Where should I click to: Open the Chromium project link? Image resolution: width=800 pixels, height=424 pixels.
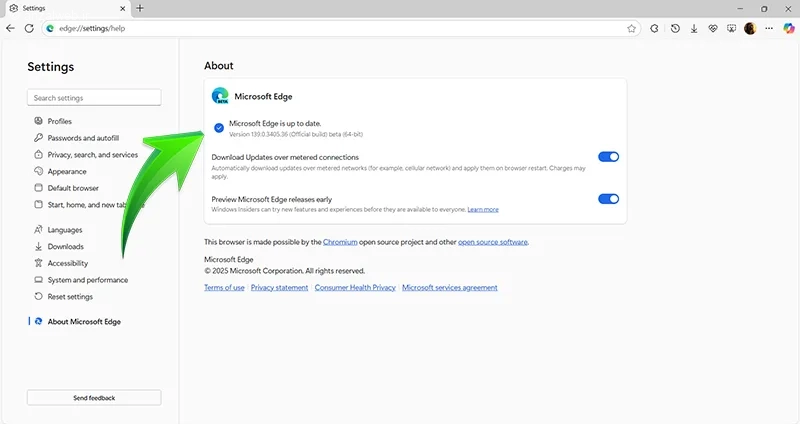[340, 242]
